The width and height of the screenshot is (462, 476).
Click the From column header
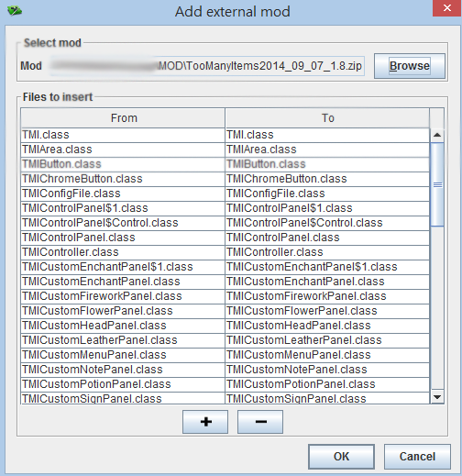(123, 118)
